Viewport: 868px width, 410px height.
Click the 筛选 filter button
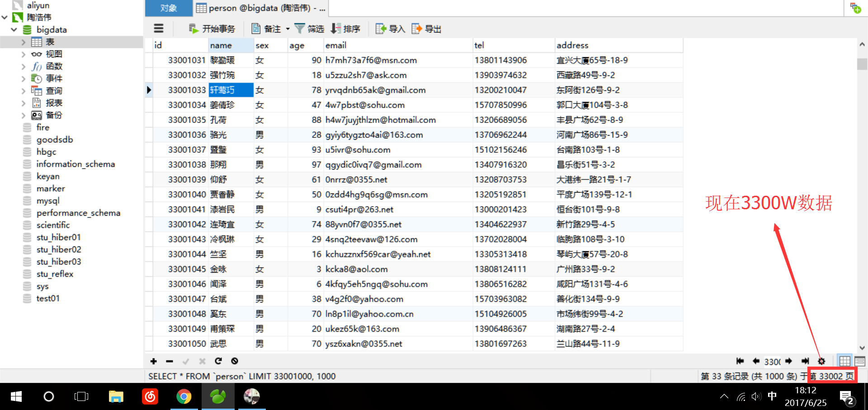pyautogui.click(x=309, y=29)
